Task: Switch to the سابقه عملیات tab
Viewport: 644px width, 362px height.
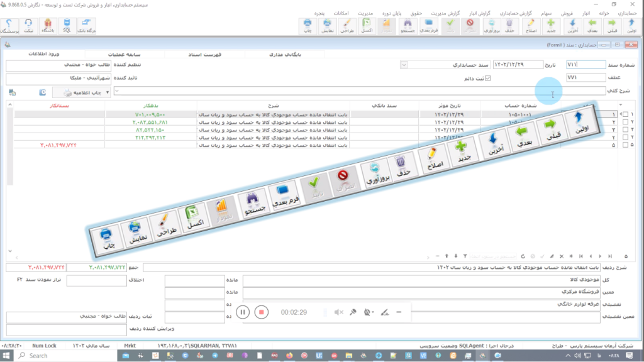Action: coord(124,54)
